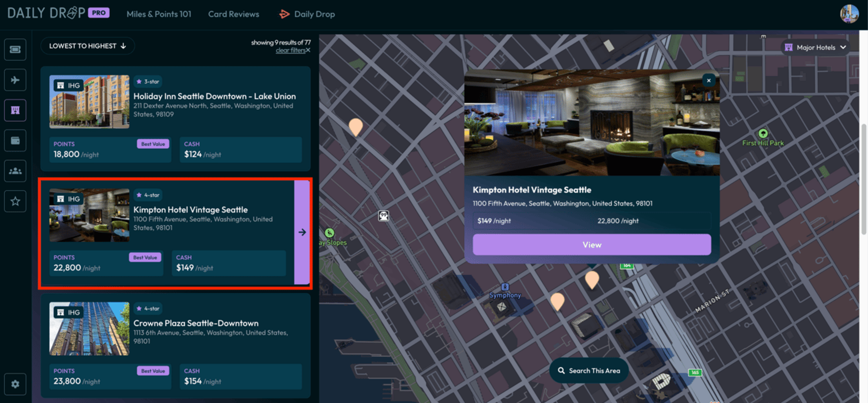The height and width of the screenshot is (403, 868).
Task: Open Crowne Plaza Seattle-Downtown listing title
Action: click(196, 323)
